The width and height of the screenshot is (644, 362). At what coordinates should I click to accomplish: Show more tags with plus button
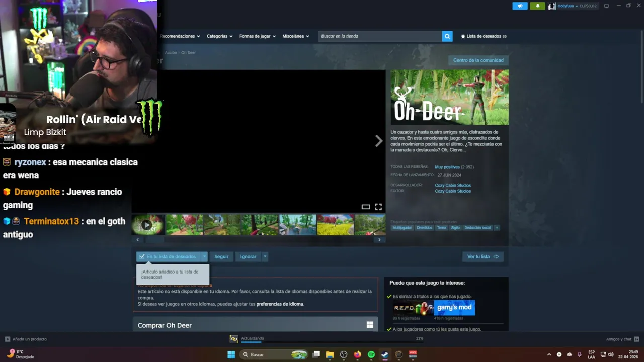click(x=497, y=228)
